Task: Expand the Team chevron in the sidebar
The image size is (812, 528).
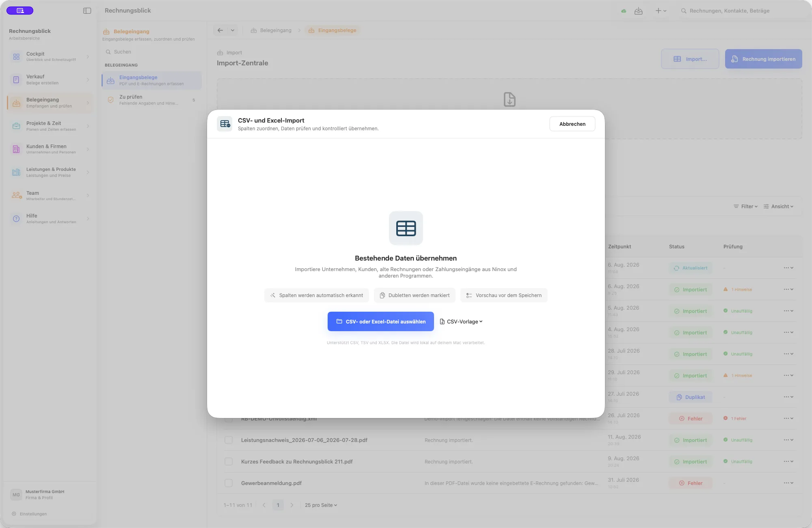Action: click(88, 196)
